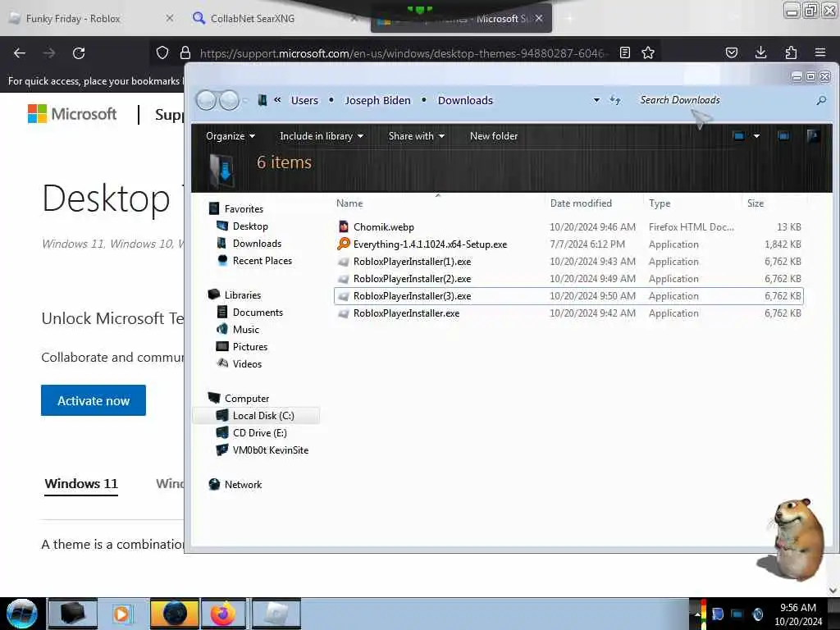Viewport: 840px width, 630px height.
Task: Click the New folder button
Action: click(493, 136)
